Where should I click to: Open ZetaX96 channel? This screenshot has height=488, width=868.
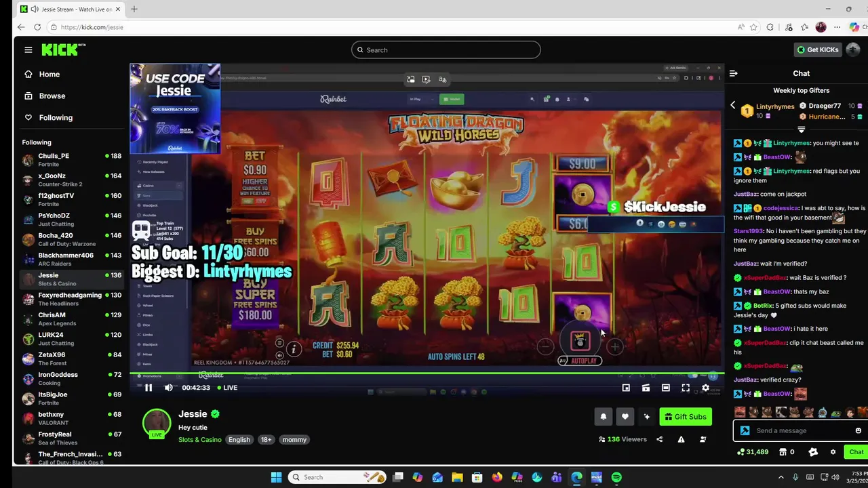71,359
